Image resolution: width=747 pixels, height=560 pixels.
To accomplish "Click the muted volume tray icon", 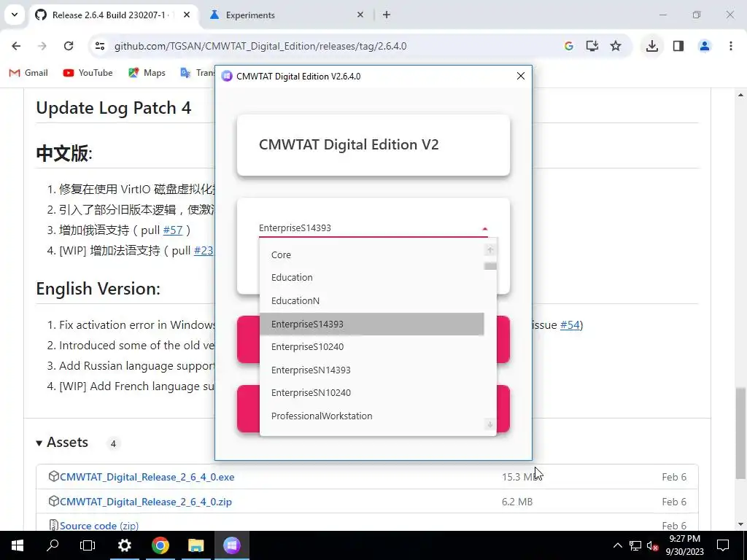I will [x=652, y=545].
